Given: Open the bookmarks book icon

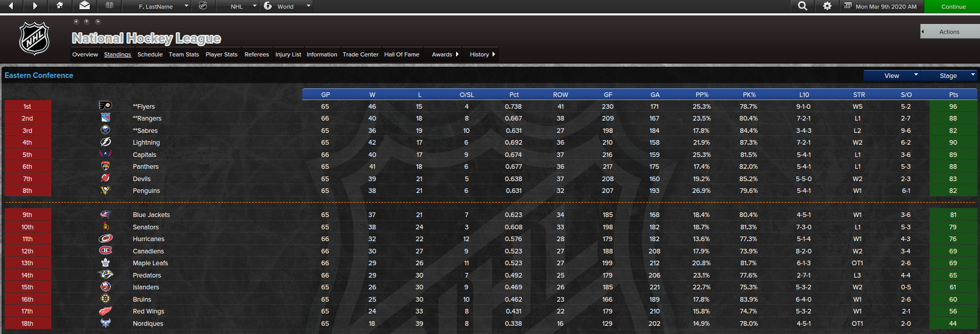Looking at the screenshot, I should [109, 6].
